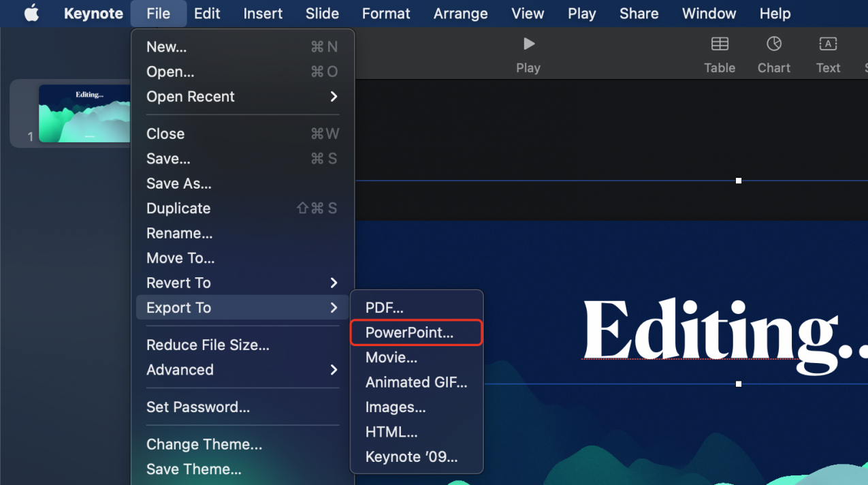Choose Duplicate from File menu

click(243, 208)
